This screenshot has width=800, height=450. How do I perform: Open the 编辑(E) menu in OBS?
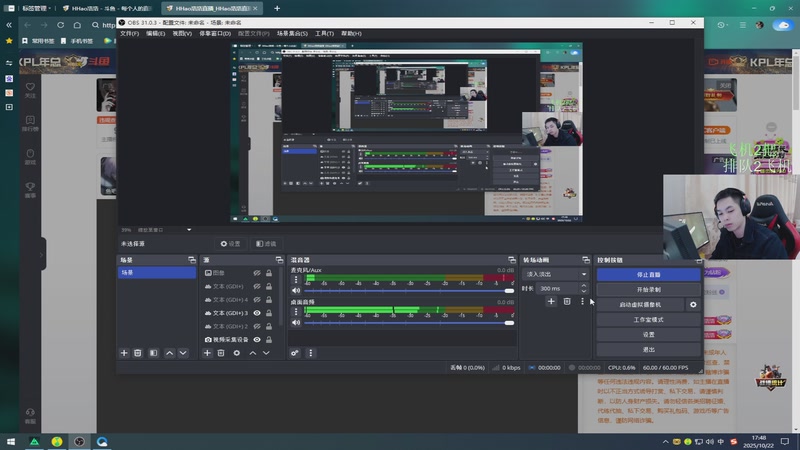pyautogui.click(x=155, y=34)
